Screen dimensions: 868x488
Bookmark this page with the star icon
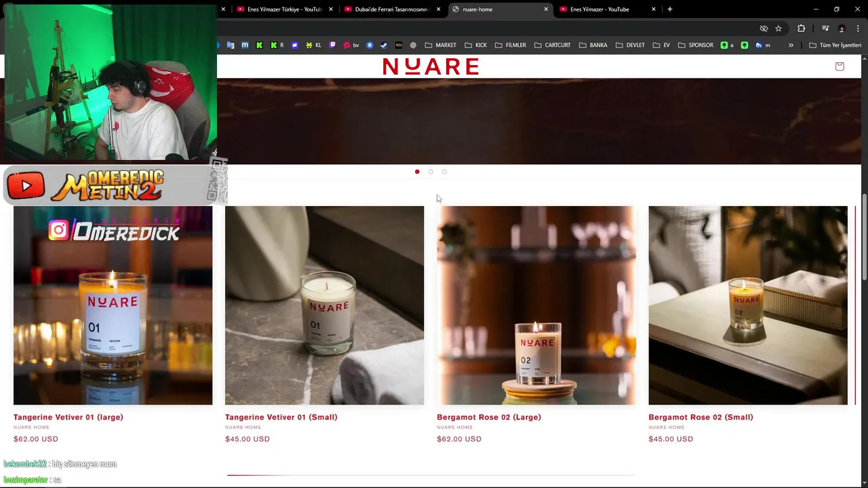pyautogui.click(x=778, y=28)
